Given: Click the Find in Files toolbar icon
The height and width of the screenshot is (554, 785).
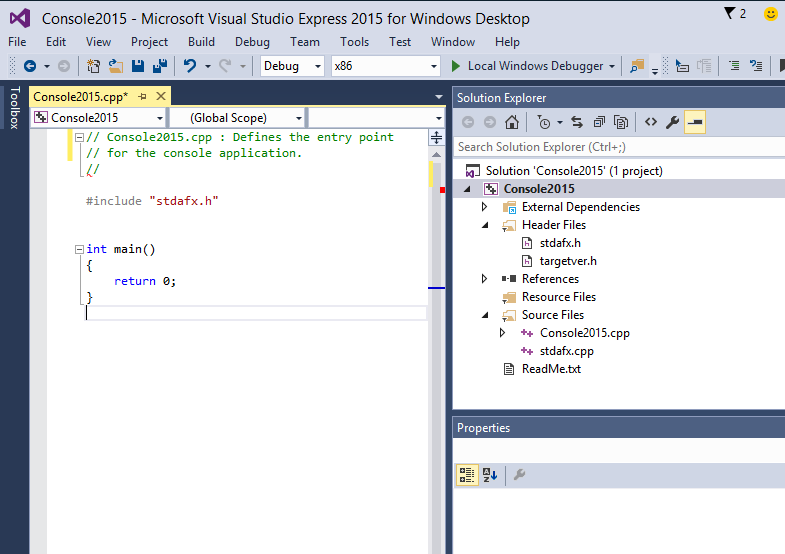Looking at the screenshot, I should (637, 66).
